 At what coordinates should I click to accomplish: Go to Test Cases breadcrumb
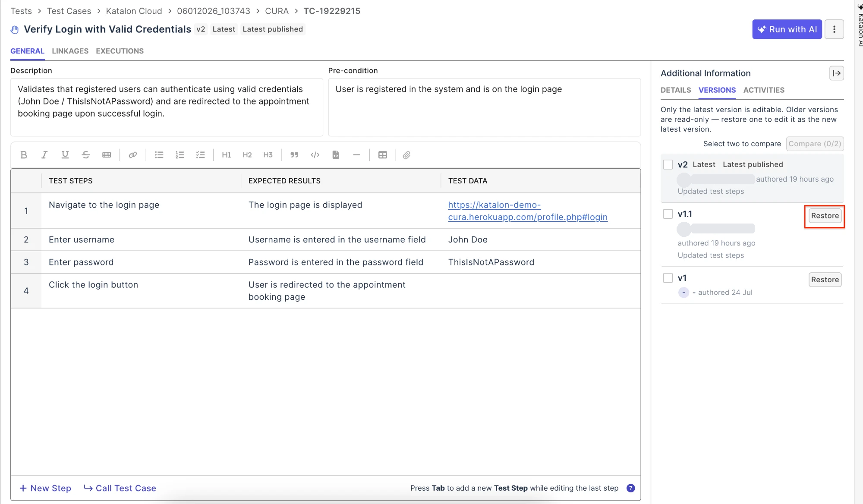coord(69,11)
